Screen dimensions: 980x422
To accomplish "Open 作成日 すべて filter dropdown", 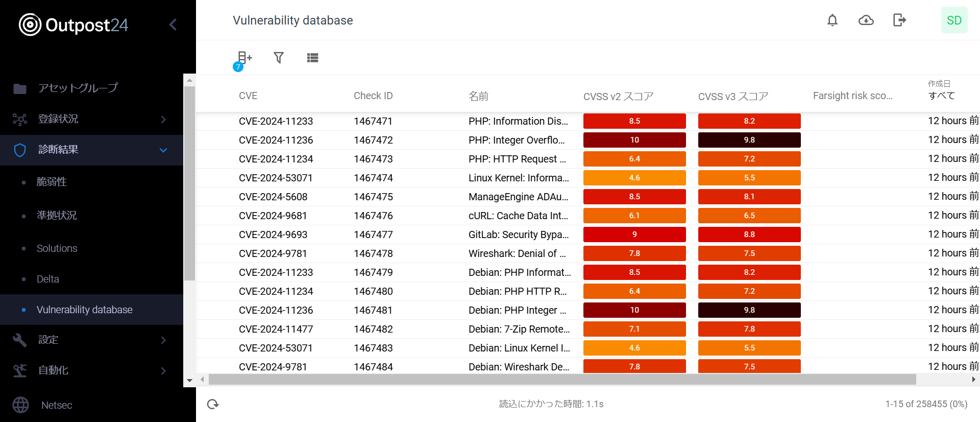I will [x=942, y=96].
